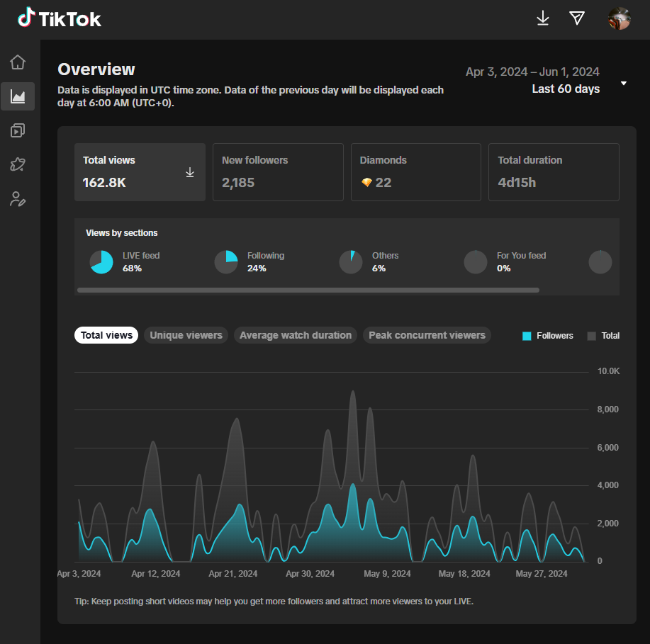Click the Apr 3, 2024 – Jun 1, 2024 date range
This screenshot has width=650, height=644.
tap(532, 72)
